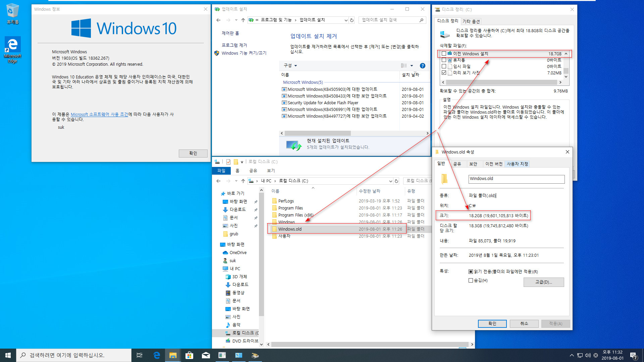Go up one level in File Explorer
Viewport: 644px width, 362px height.
(243, 181)
